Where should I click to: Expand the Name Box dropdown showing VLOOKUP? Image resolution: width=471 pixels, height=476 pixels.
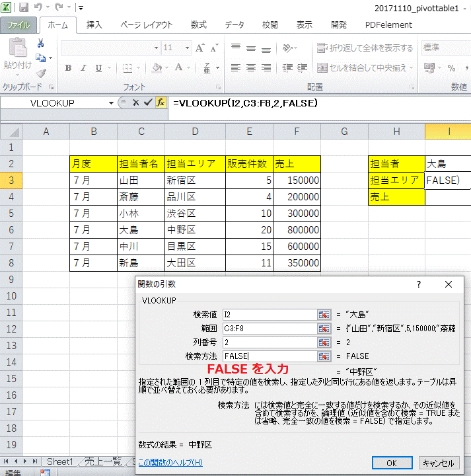[x=111, y=103]
